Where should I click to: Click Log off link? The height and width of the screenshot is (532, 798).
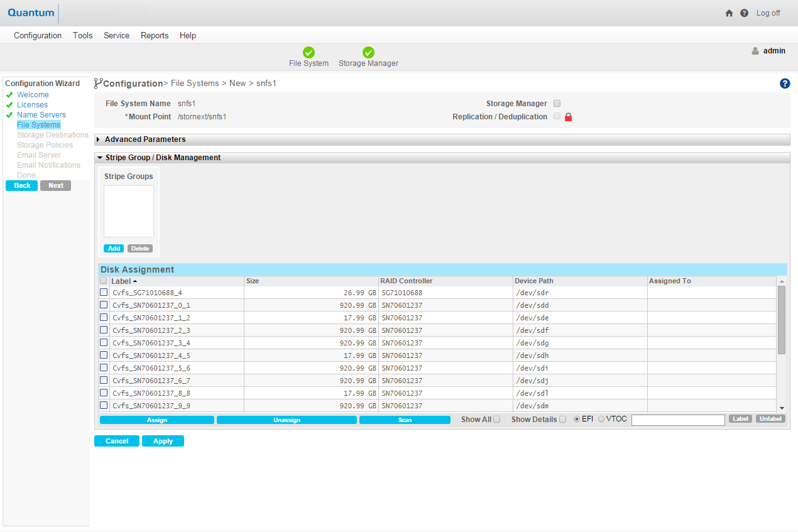(x=768, y=13)
